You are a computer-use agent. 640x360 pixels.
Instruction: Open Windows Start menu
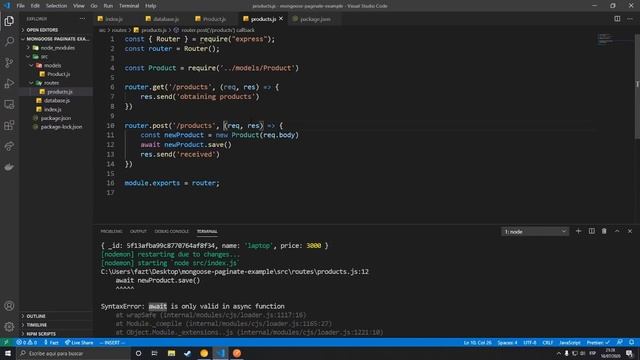8,353
